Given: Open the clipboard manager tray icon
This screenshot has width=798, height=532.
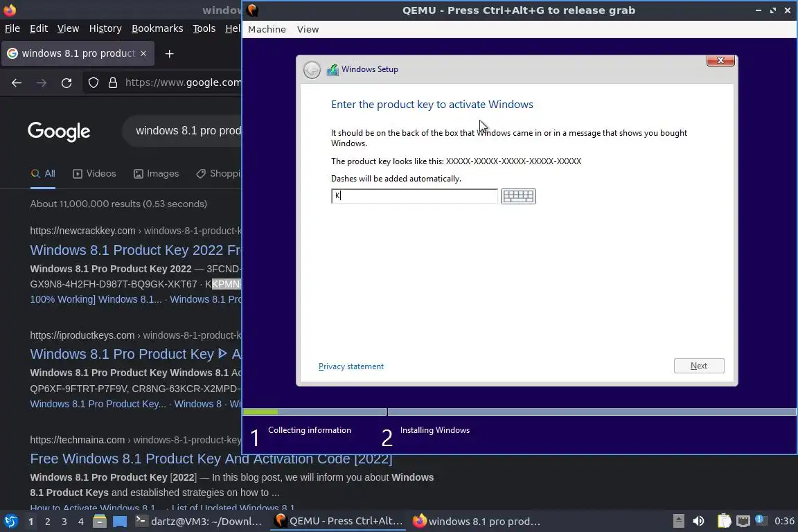Looking at the screenshot, I should [x=724, y=522].
